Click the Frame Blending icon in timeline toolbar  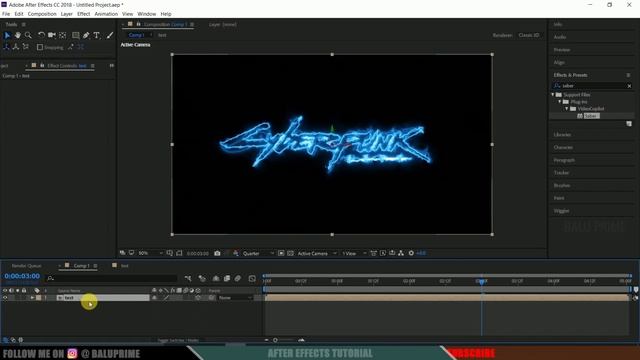(x=227, y=278)
